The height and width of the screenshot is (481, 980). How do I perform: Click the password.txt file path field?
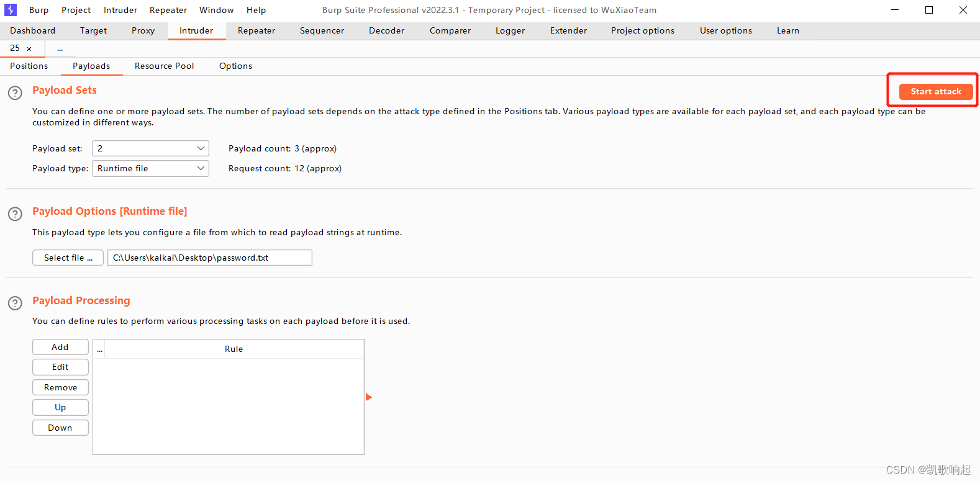click(x=210, y=258)
